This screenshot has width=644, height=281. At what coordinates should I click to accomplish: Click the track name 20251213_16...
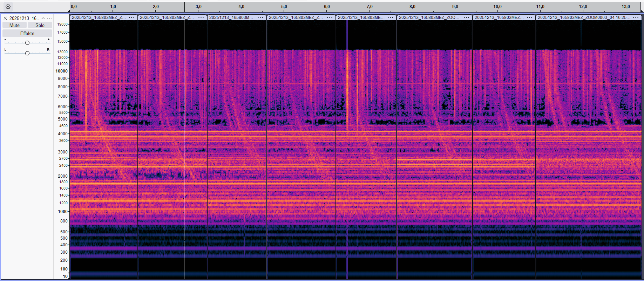pos(25,18)
